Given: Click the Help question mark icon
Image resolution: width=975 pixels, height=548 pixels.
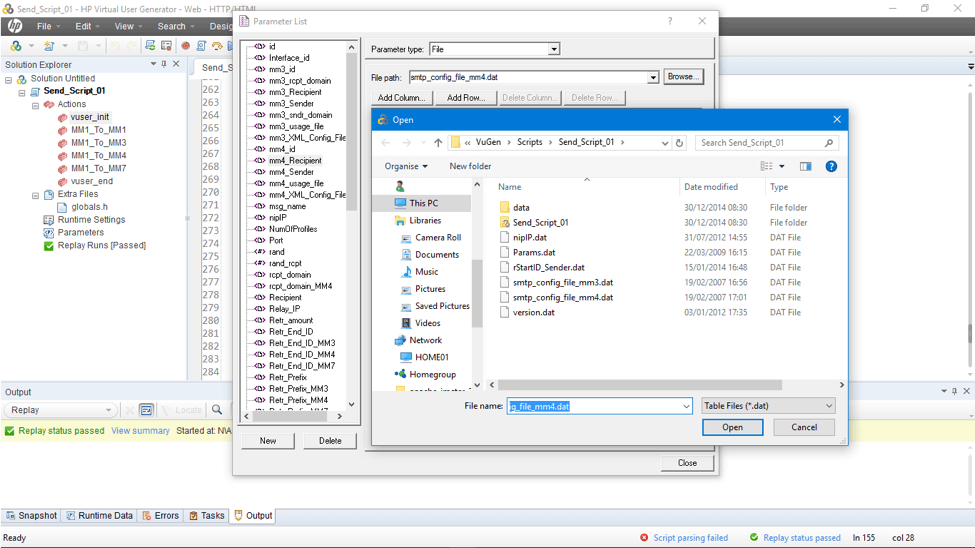Looking at the screenshot, I should [831, 166].
